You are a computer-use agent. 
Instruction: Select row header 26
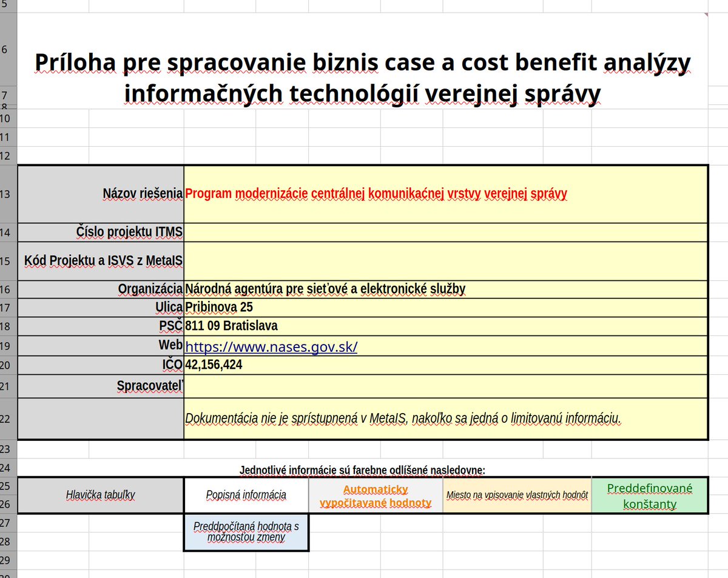pyautogui.click(x=8, y=504)
